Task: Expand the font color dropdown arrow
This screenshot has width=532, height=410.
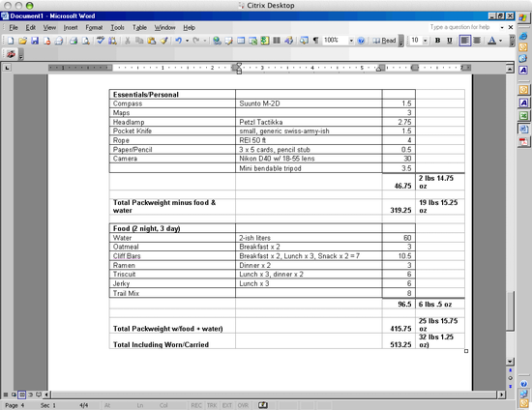Action: (500, 41)
